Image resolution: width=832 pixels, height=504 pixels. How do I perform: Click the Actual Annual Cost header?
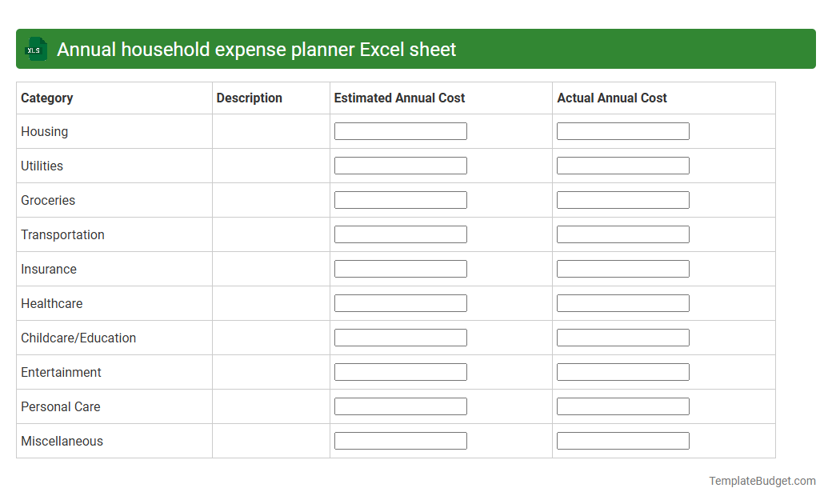tap(612, 98)
